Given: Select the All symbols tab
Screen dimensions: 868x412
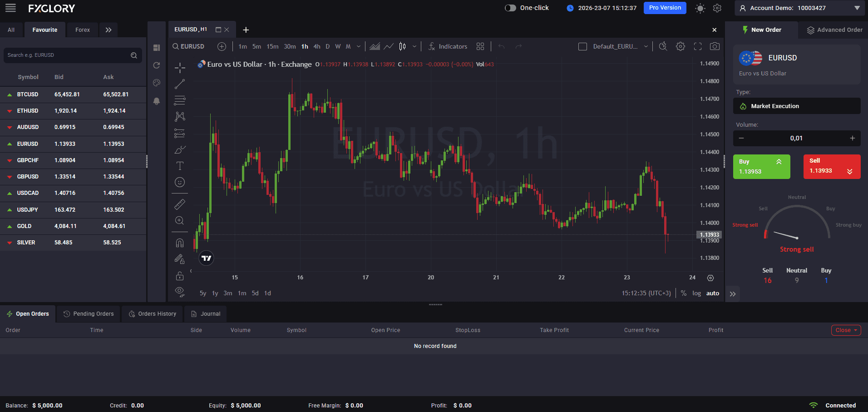Looking at the screenshot, I should (x=11, y=30).
